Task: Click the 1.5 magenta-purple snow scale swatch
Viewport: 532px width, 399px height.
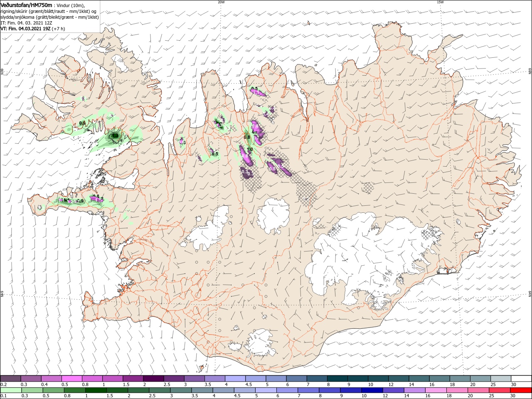Action: click(133, 379)
